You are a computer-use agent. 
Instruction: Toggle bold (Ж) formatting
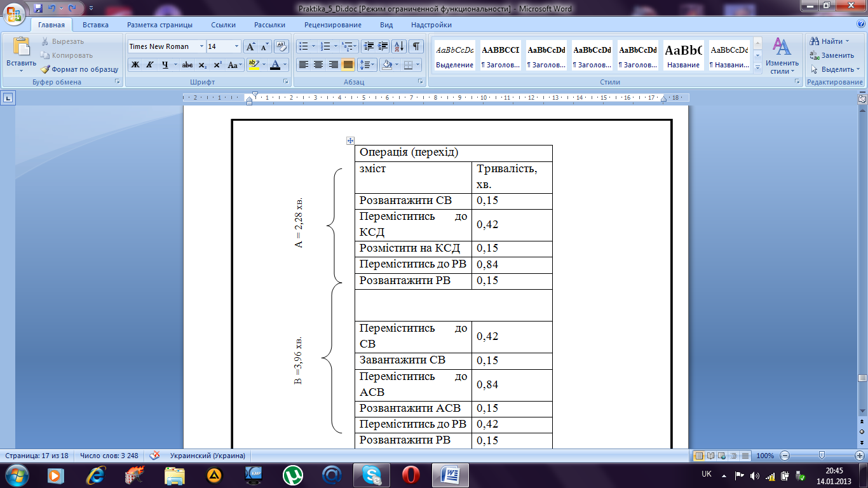(x=135, y=65)
